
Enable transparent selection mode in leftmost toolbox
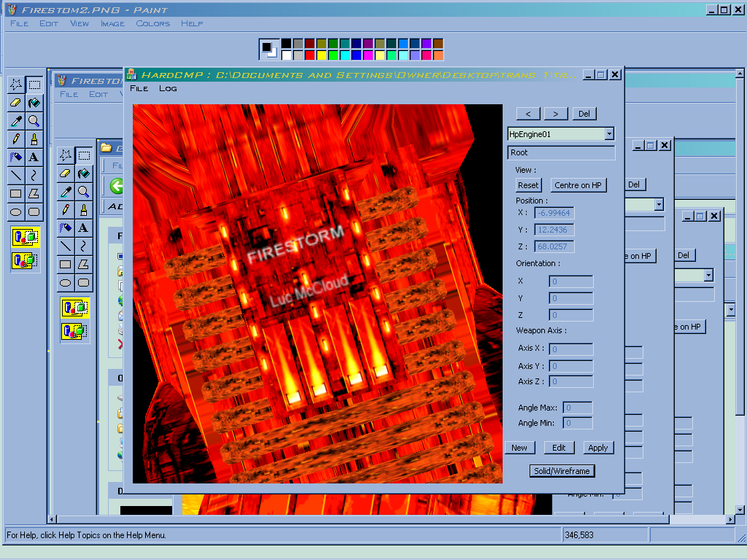tap(26, 260)
